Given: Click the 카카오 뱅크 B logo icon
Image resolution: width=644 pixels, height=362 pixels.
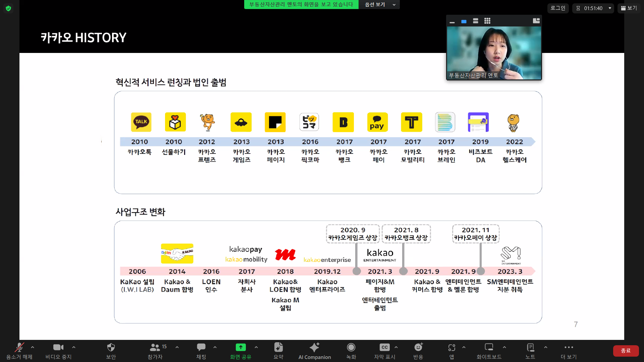Looking at the screenshot, I should [343, 122].
